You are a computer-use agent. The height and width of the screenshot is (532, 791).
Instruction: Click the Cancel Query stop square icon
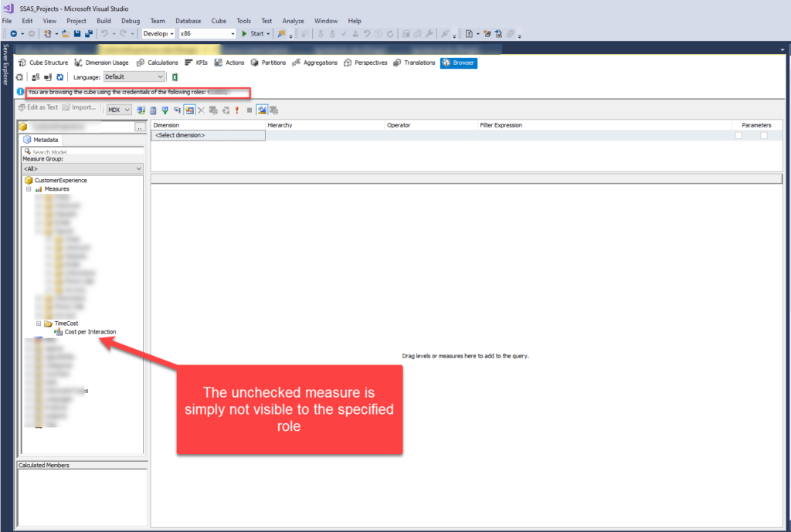point(250,110)
